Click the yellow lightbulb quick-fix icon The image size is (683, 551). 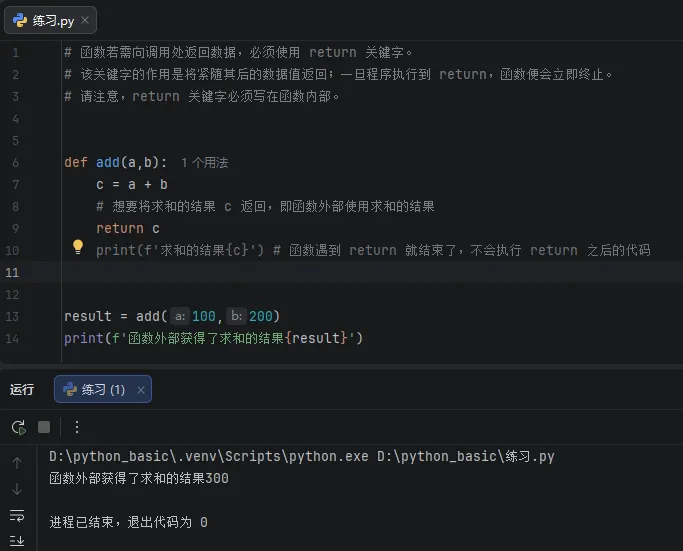point(77,246)
